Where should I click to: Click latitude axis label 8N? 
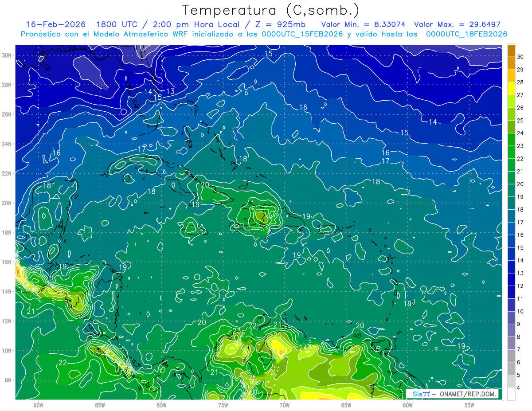[9, 380]
